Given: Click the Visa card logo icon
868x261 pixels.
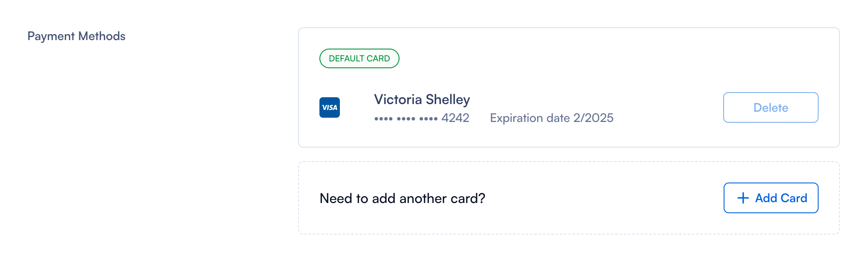Looking at the screenshot, I should click(x=329, y=107).
